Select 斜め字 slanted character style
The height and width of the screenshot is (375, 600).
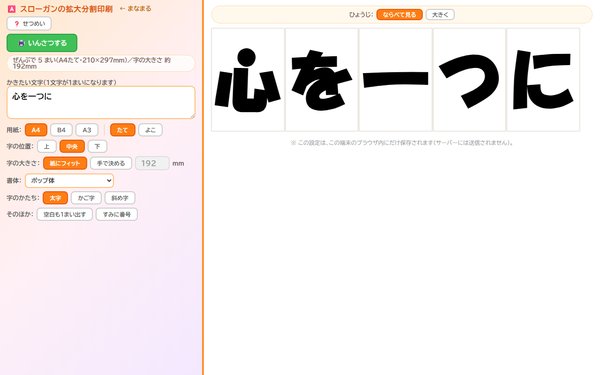pos(120,198)
